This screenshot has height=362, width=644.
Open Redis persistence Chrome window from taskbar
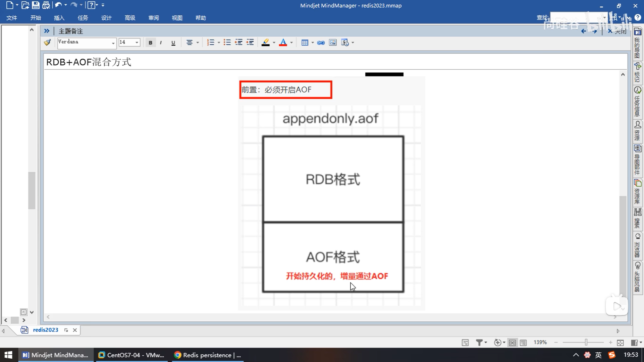point(208,355)
